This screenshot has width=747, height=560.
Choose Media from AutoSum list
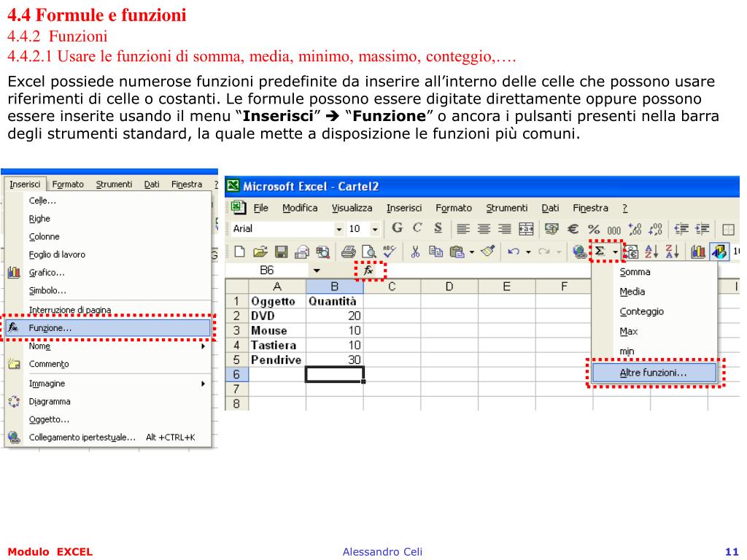[632, 292]
